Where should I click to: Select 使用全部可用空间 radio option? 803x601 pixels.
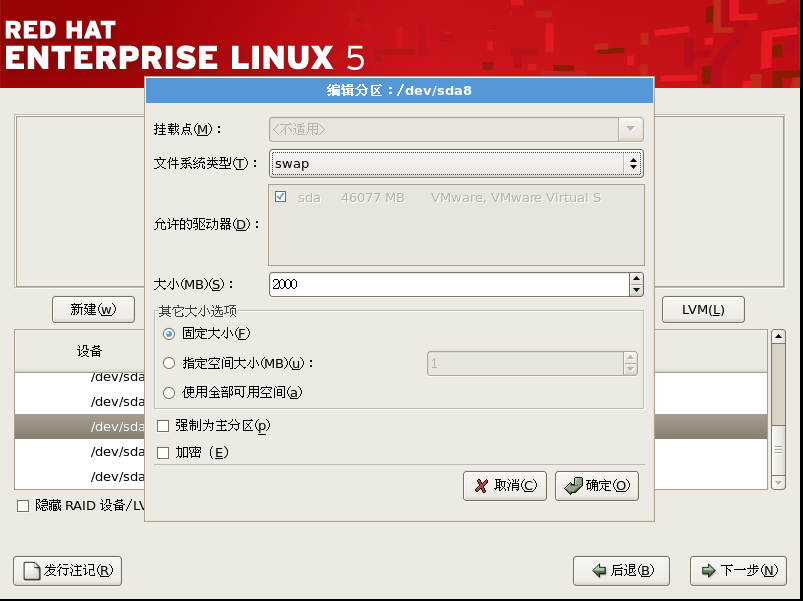pyautogui.click(x=168, y=393)
